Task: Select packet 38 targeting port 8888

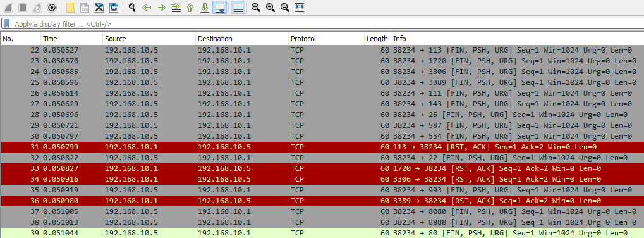Action: click(322, 222)
